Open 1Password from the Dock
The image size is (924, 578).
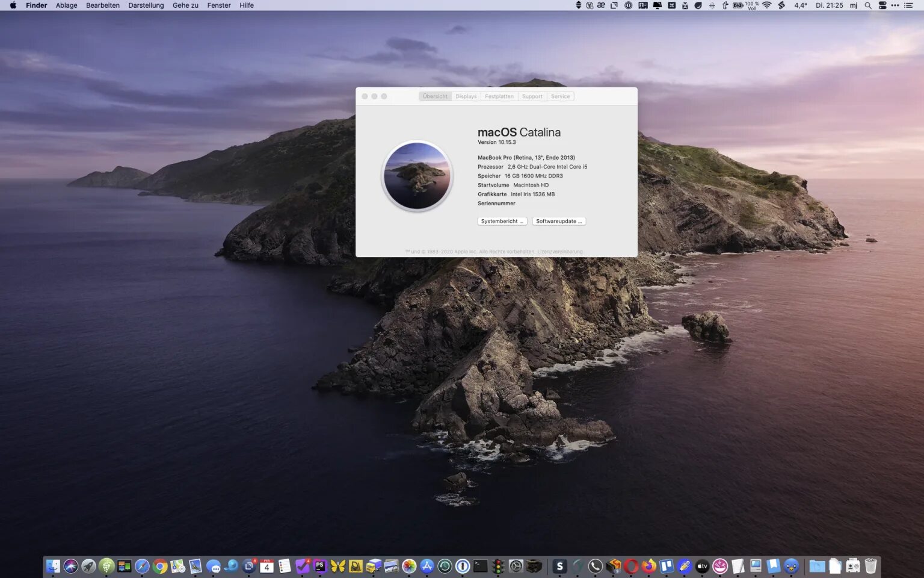click(x=461, y=566)
